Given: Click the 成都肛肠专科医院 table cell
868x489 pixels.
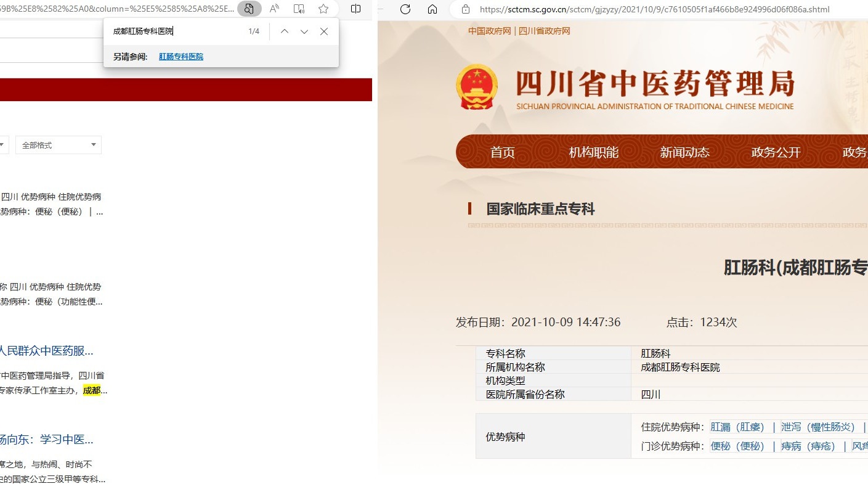Looking at the screenshot, I should pos(680,368).
